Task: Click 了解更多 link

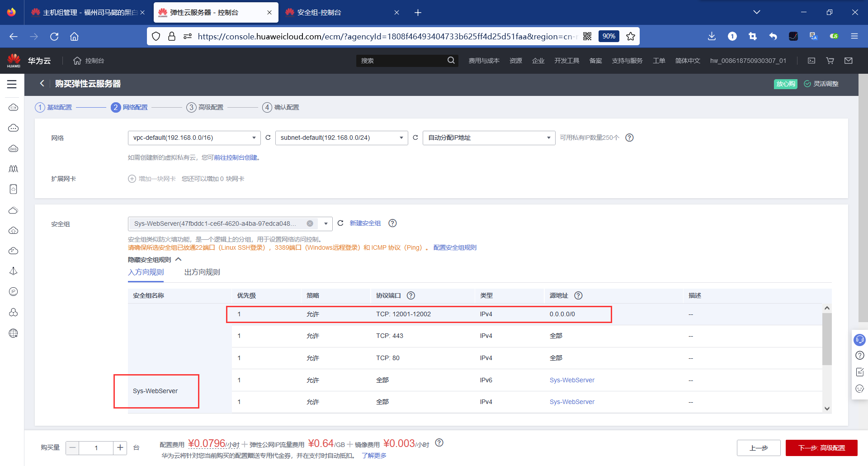Action: pyautogui.click(x=374, y=456)
